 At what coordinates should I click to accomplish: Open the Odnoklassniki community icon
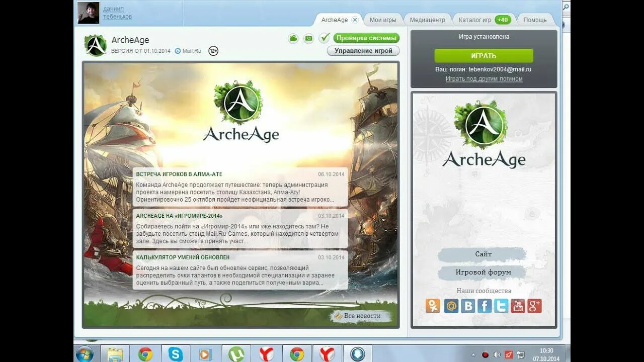(x=433, y=306)
